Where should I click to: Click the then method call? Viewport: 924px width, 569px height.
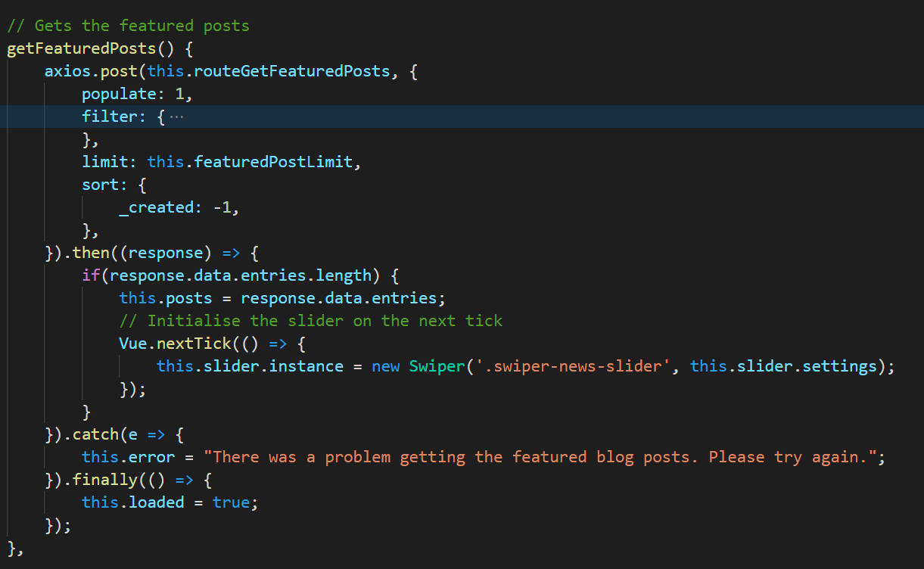[90, 253]
